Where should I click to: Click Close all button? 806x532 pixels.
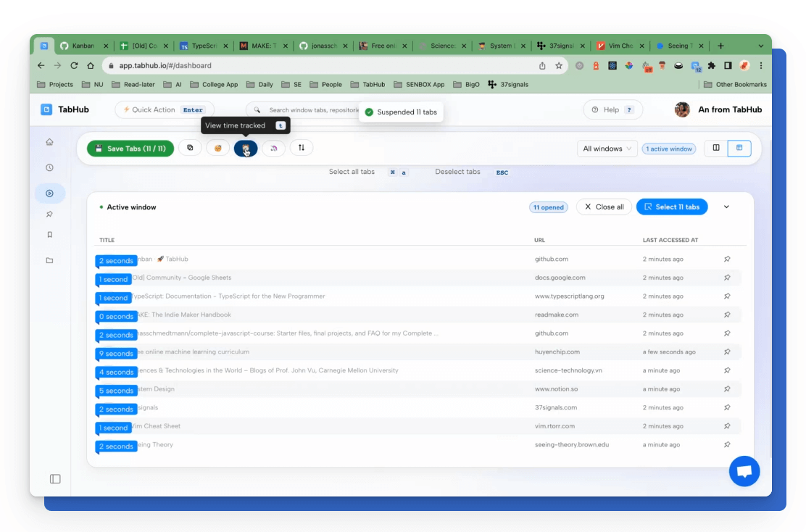point(604,207)
